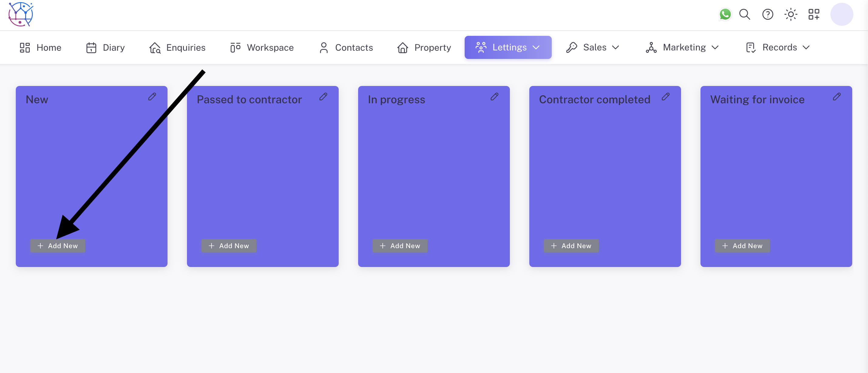The height and width of the screenshot is (373, 868).
Task: Open the help question mark icon
Action: [x=768, y=15]
